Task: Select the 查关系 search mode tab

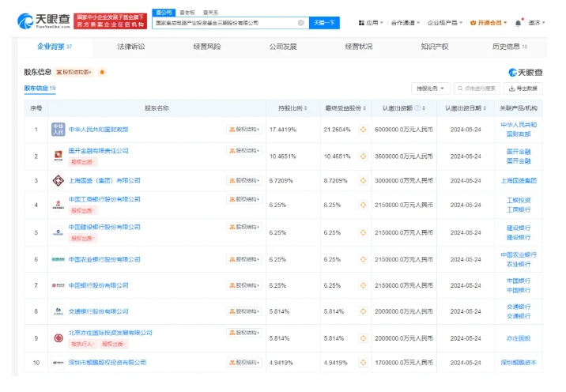Action: (x=210, y=13)
